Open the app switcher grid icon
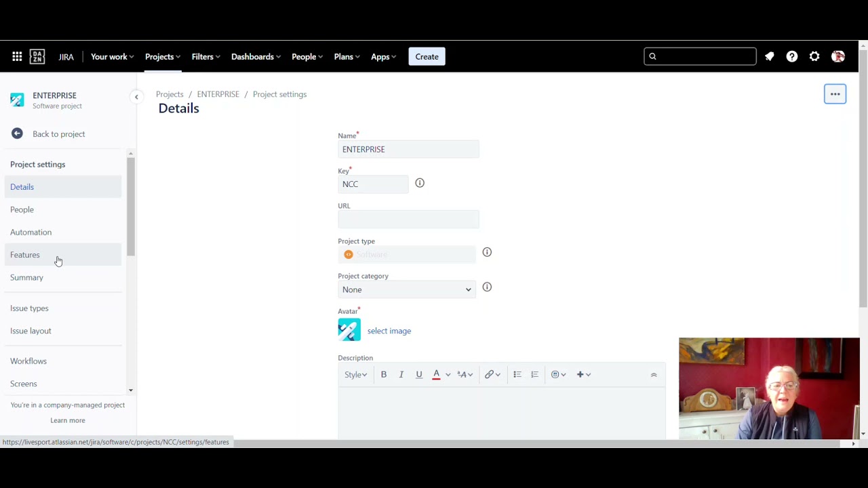868x488 pixels. (17, 57)
